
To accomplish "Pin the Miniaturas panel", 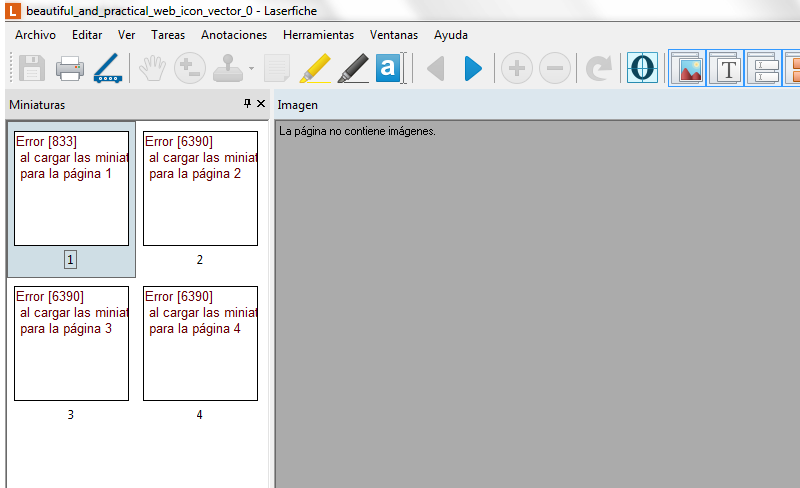I will click(x=247, y=104).
